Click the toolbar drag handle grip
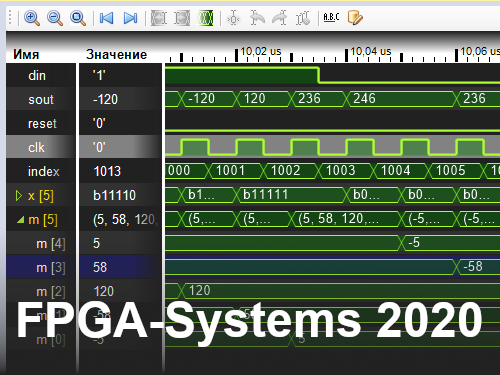Viewport: 500px width, 375px height. click(x=10, y=17)
